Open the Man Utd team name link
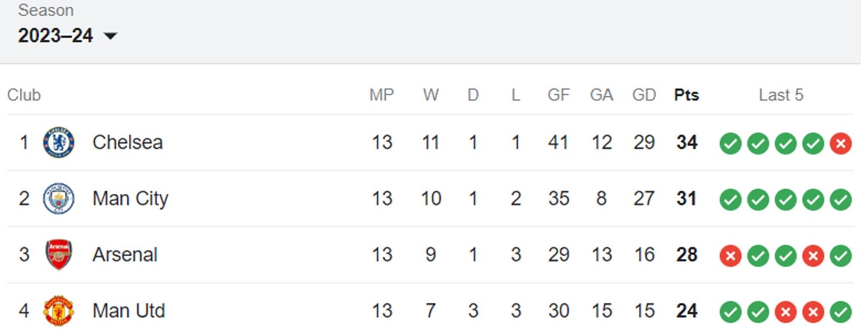Screen dimensions: 868x331 (x=129, y=311)
